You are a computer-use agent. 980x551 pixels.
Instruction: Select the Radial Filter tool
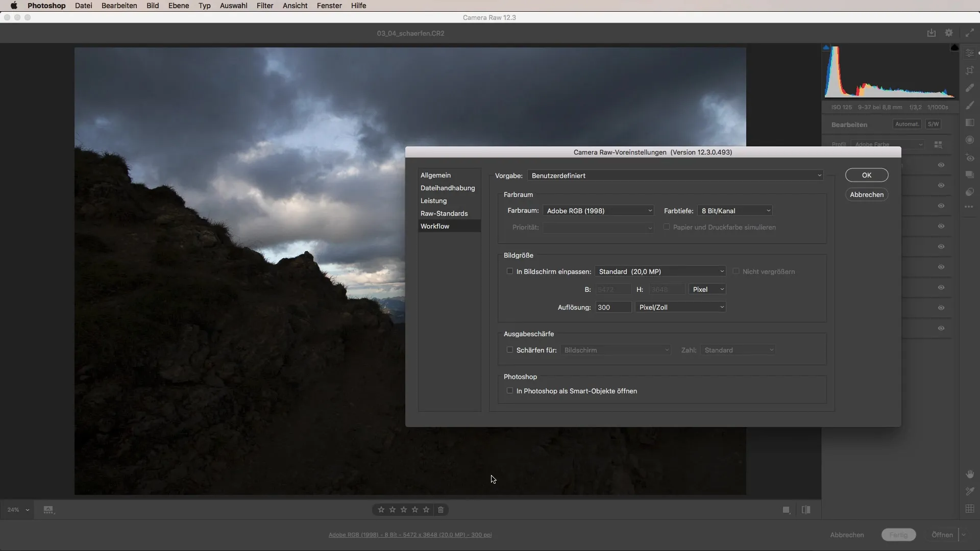point(970,140)
